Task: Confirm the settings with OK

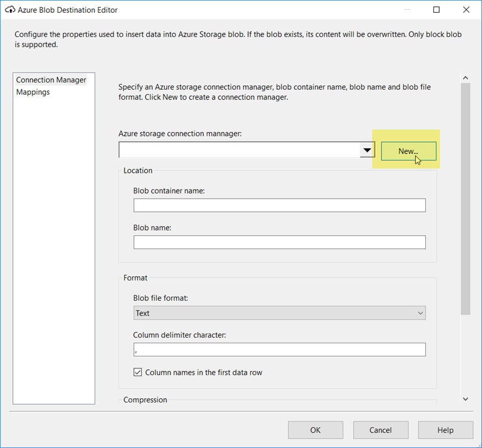Action: tap(315, 430)
